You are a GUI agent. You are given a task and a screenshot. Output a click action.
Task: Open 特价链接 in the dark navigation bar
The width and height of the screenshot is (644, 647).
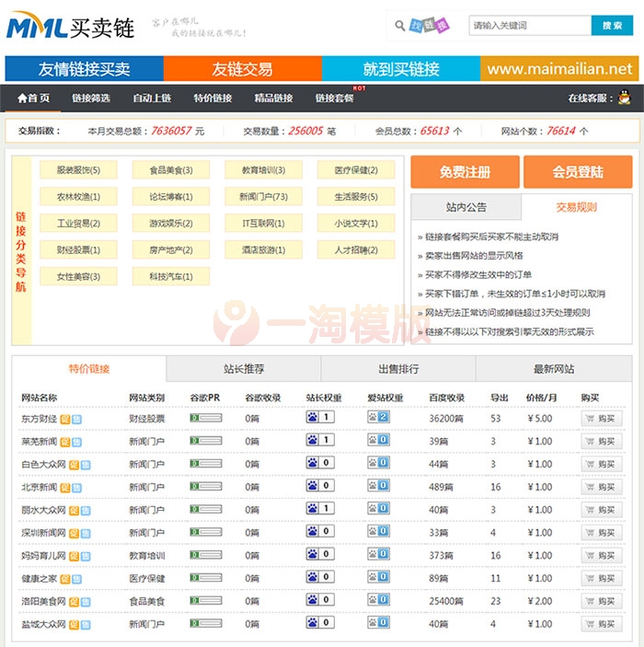click(213, 98)
